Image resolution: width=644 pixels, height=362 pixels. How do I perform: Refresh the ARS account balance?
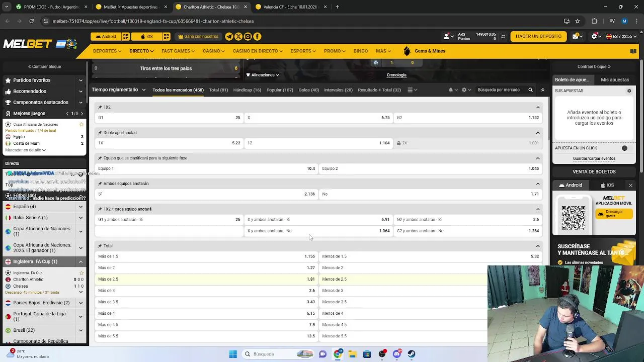coord(503,36)
